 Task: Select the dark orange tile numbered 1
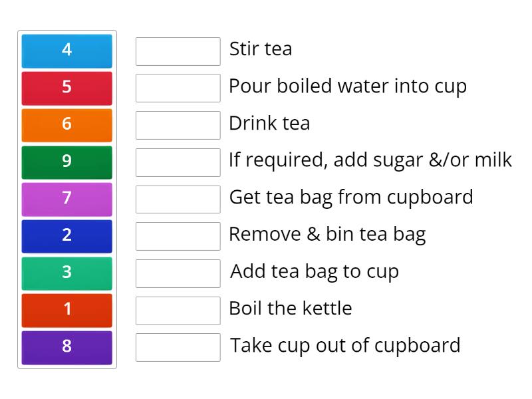tap(66, 310)
